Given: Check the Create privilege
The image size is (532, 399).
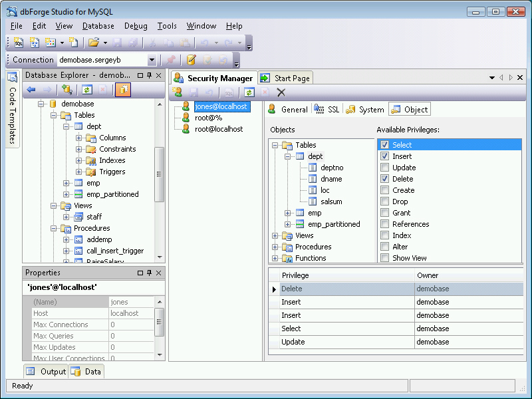Looking at the screenshot, I should pyautogui.click(x=384, y=190).
